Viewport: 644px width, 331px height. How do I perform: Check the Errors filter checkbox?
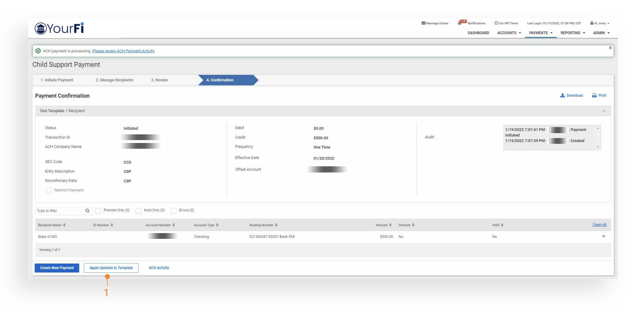click(x=173, y=211)
